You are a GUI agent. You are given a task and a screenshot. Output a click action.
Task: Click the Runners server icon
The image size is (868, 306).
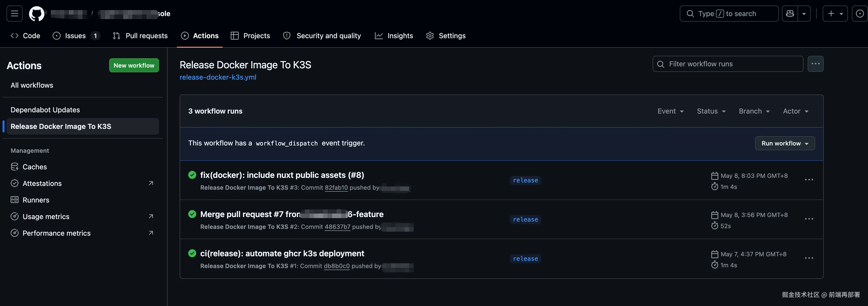(x=15, y=200)
